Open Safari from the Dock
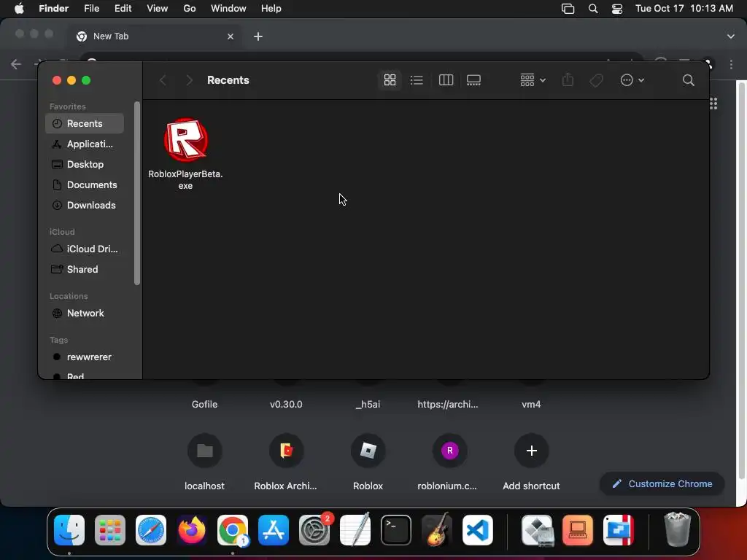747x560 pixels. coord(151,530)
